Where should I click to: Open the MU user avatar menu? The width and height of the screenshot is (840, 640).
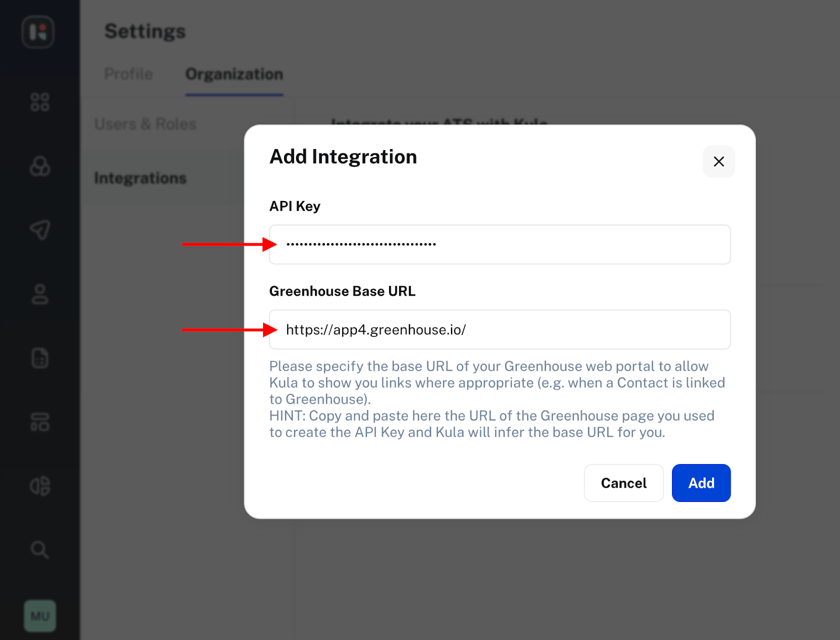click(x=40, y=616)
